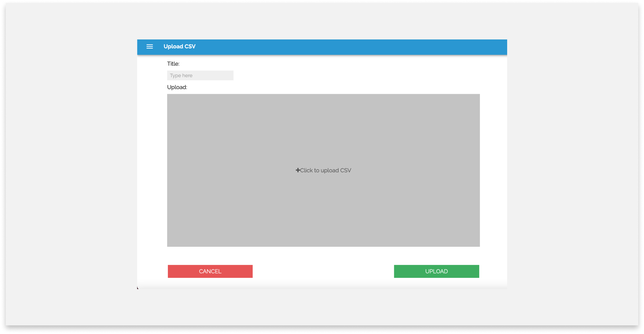Click the Title input field
Image resolution: width=644 pixels, height=334 pixels.
click(x=200, y=75)
